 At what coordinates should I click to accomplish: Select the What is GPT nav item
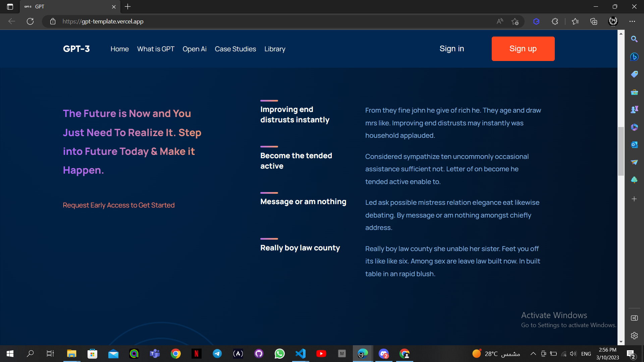156,49
